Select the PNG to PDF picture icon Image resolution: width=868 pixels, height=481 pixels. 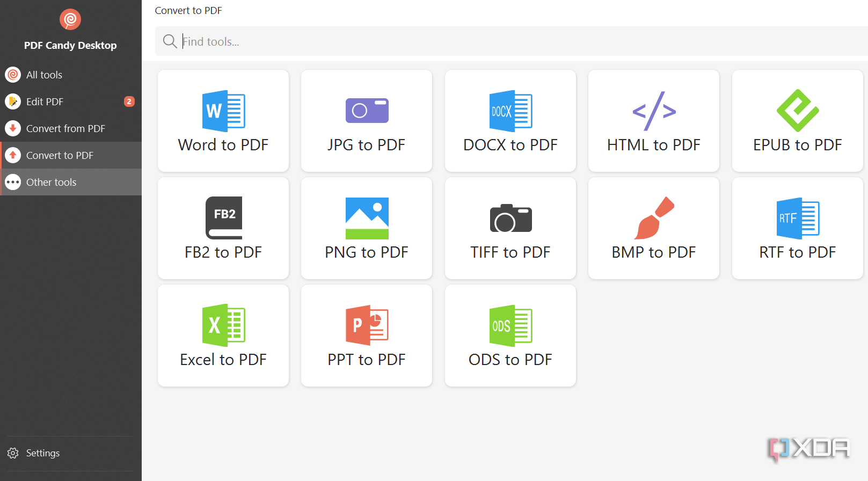(367, 218)
